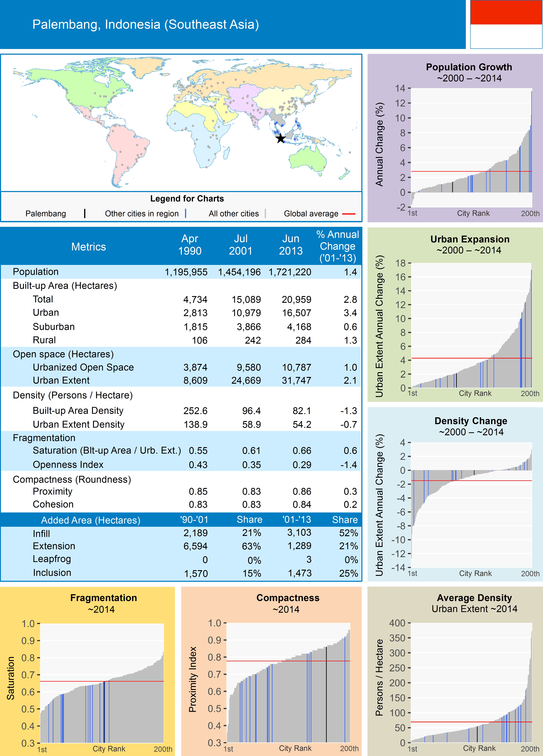Screen dimensions: 543x756
Task: Select the Population Growth chart title
Action: 469,67
